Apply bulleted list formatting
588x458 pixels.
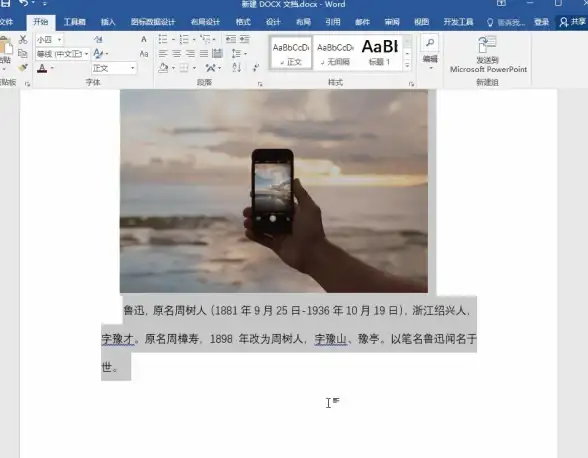point(163,39)
